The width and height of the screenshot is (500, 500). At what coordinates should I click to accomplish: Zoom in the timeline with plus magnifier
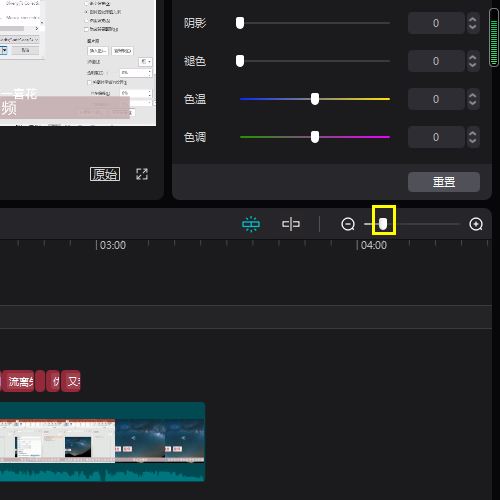pyautogui.click(x=476, y=224)
